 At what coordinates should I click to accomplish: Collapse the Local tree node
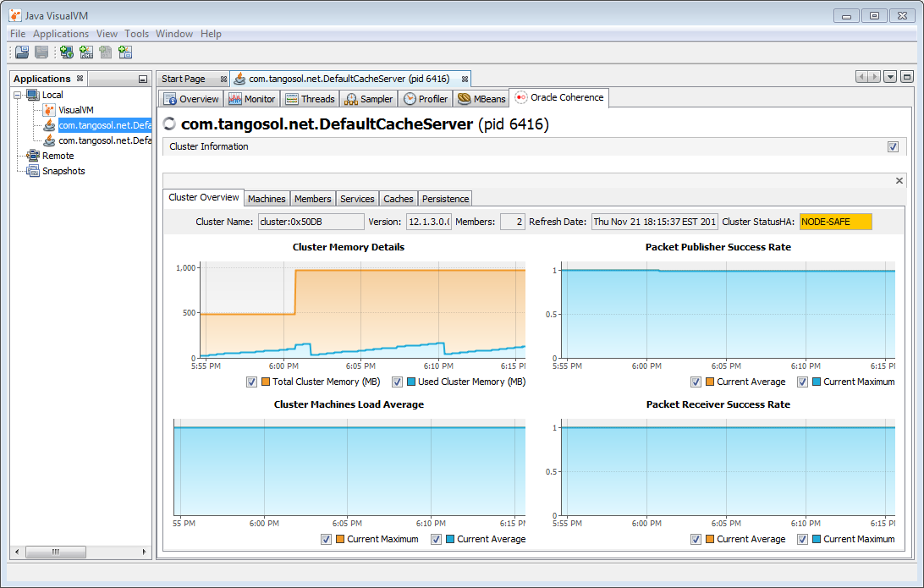click(18, 95)
